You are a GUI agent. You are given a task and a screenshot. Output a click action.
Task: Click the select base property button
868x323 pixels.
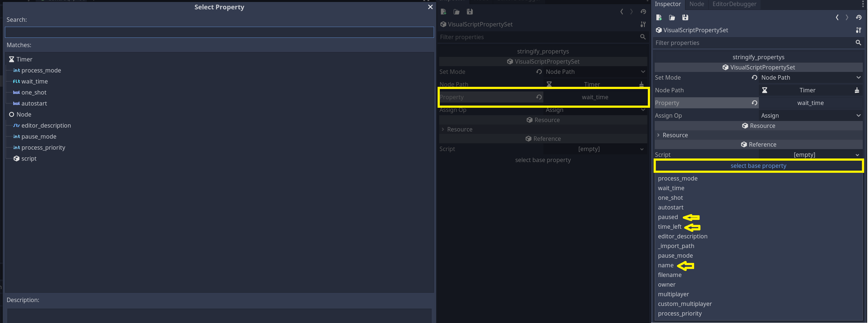click(758, 166)
